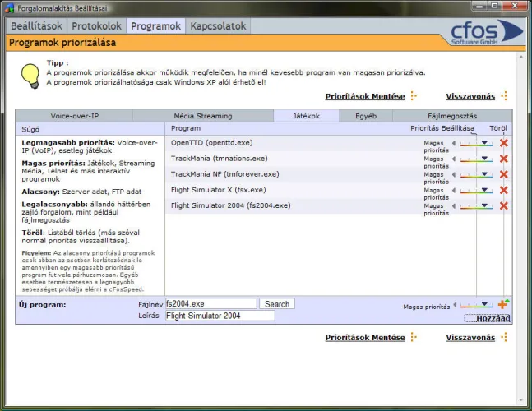Screen dimensions: 532x411
Task: Delete the Flight Simulator 2004 (fs2004.exe) entry
Action: pos(503,205)
